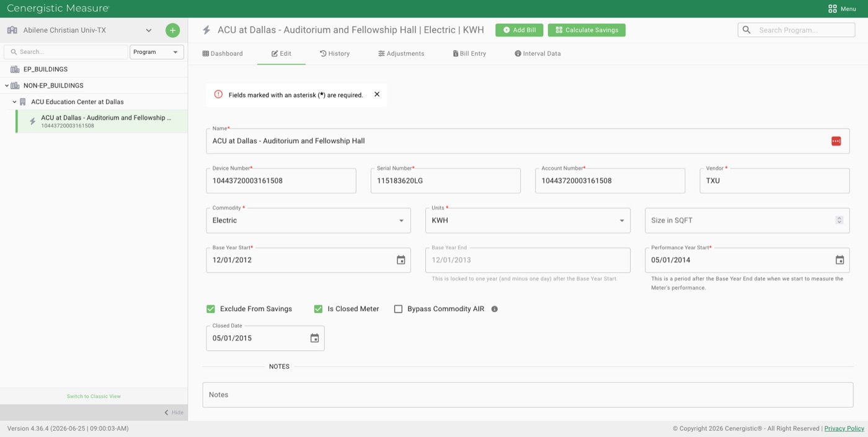The height and width of the screenshot is (437, 868).
Task: Click the building icon of ACU Education Center
Action: 23,102
